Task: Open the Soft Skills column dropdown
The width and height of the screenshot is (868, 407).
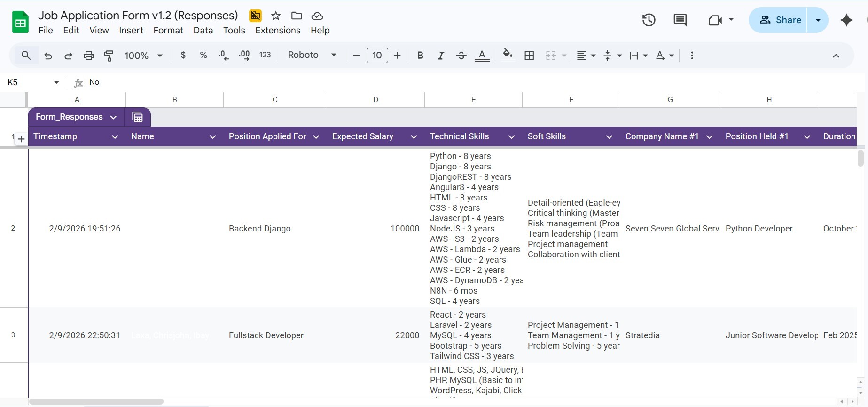Action: click(x=609, y=137)
